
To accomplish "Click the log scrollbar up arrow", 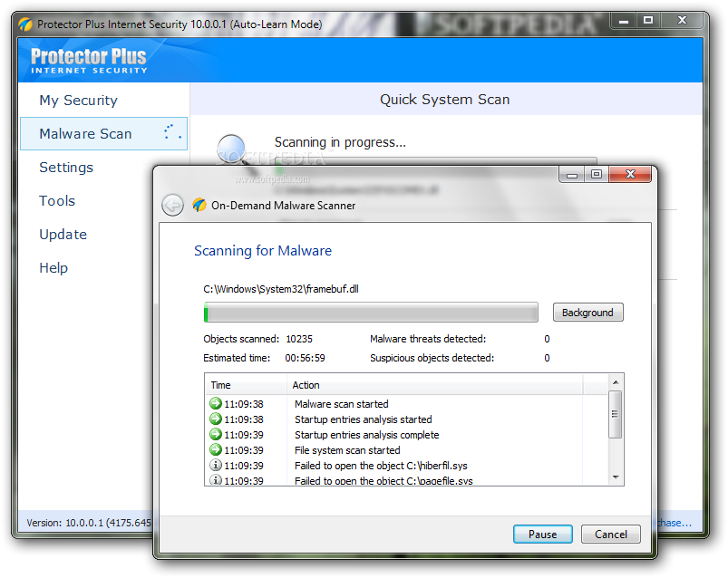I will click(x=616, y=382).
